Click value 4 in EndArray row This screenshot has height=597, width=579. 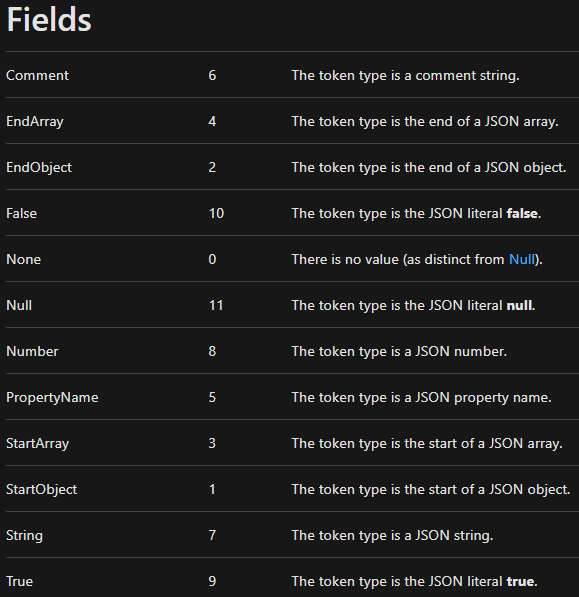point(212,121)
